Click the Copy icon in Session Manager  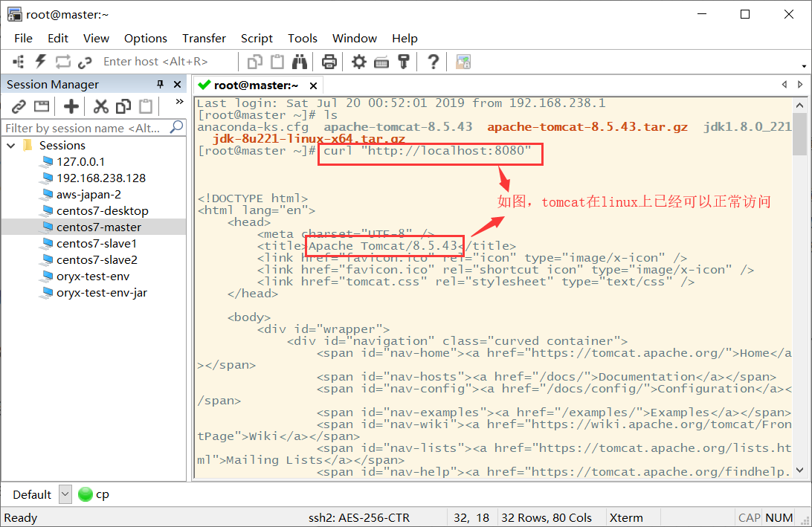click(x=123, y=106)
